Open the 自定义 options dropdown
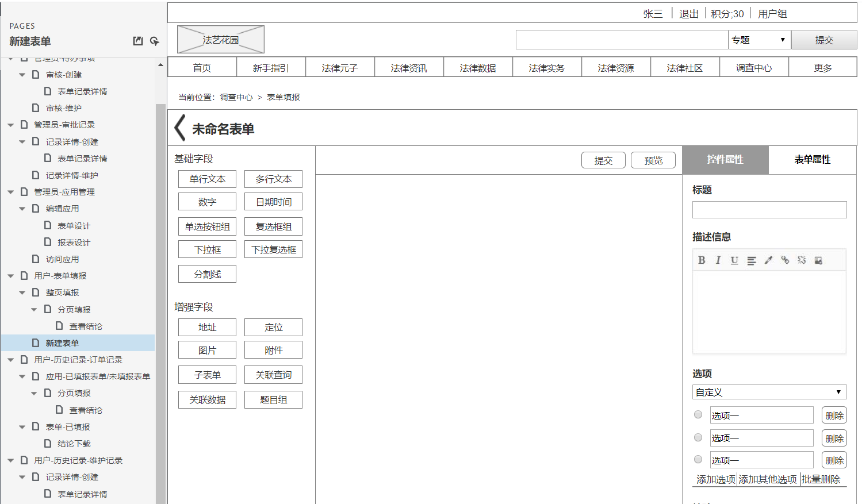 point(769,392)
